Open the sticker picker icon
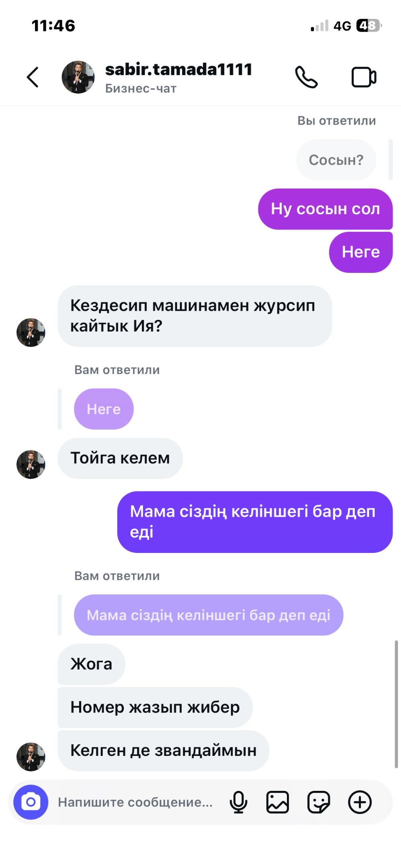This screenshot has height=868, width=401. (x=319, y=802)
